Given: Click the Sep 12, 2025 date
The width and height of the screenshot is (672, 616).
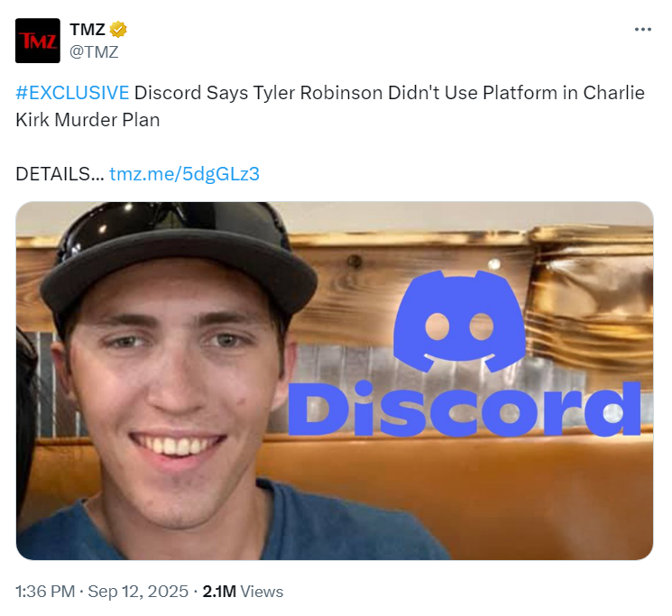Looking at the screenshot, I should tap(138, 592).
